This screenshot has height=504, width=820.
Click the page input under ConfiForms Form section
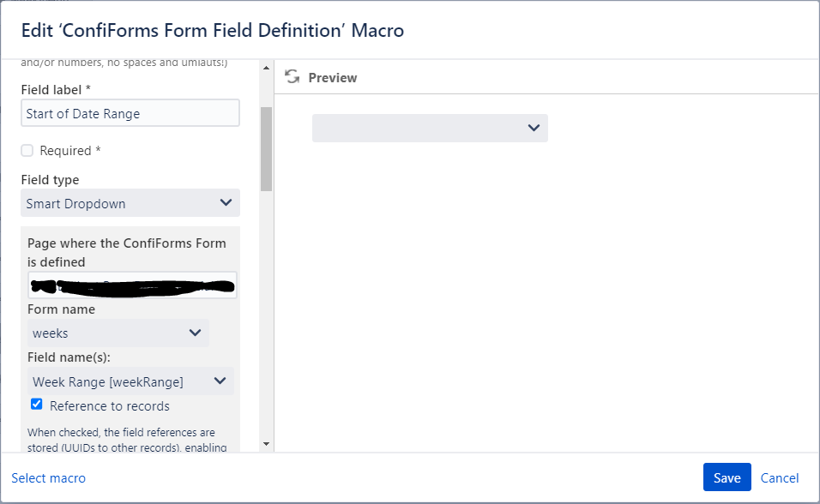(131, 285)
